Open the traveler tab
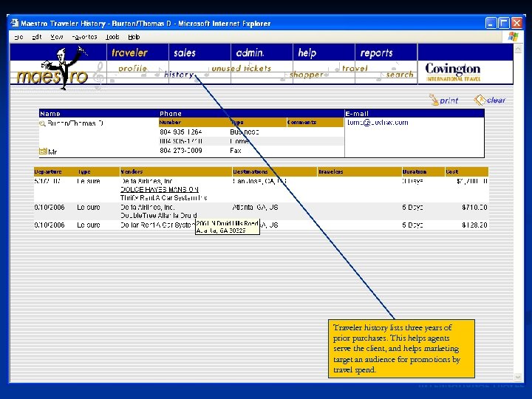The image size is (532, 399). 129,52
